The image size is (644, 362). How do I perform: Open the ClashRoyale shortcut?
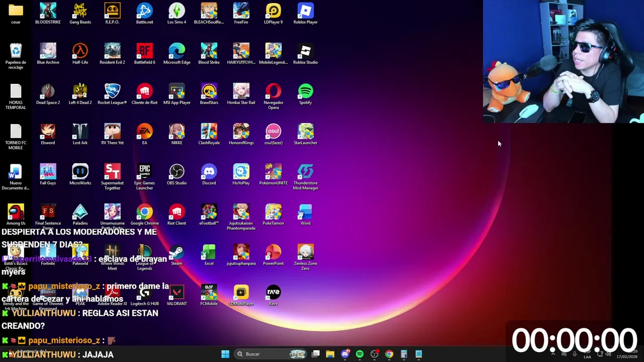209,134
